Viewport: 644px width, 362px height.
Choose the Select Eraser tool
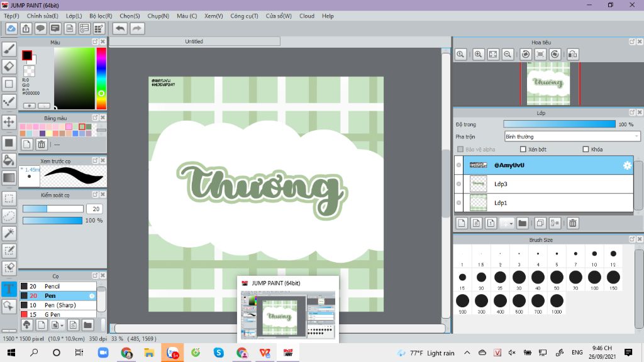tap(9, 268)
